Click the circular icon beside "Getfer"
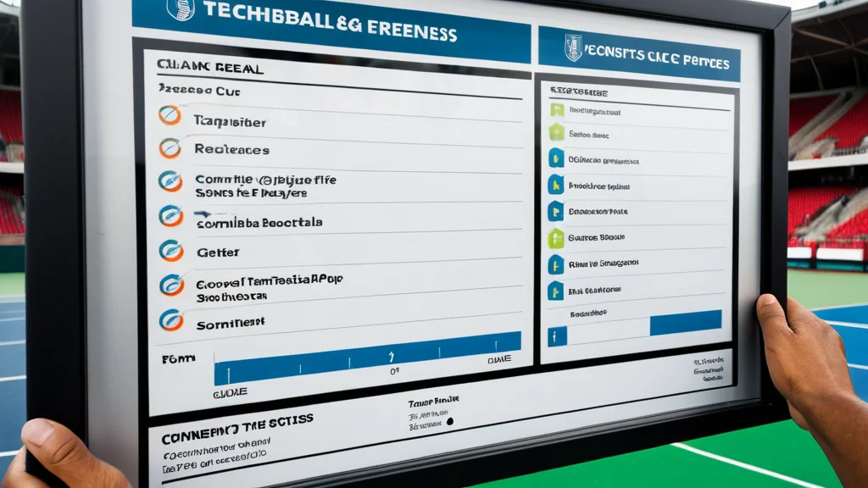 [171, 251]
